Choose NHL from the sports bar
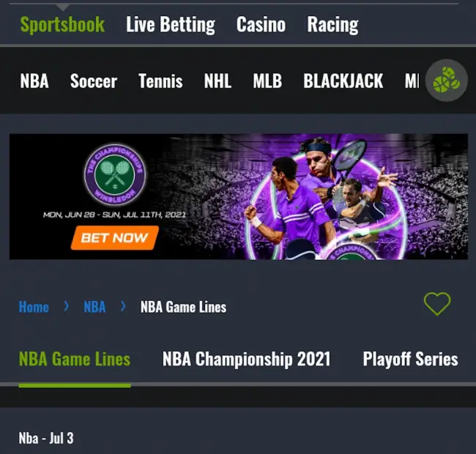Viewport: 476px width, 454px height. (x=217, y=81)
